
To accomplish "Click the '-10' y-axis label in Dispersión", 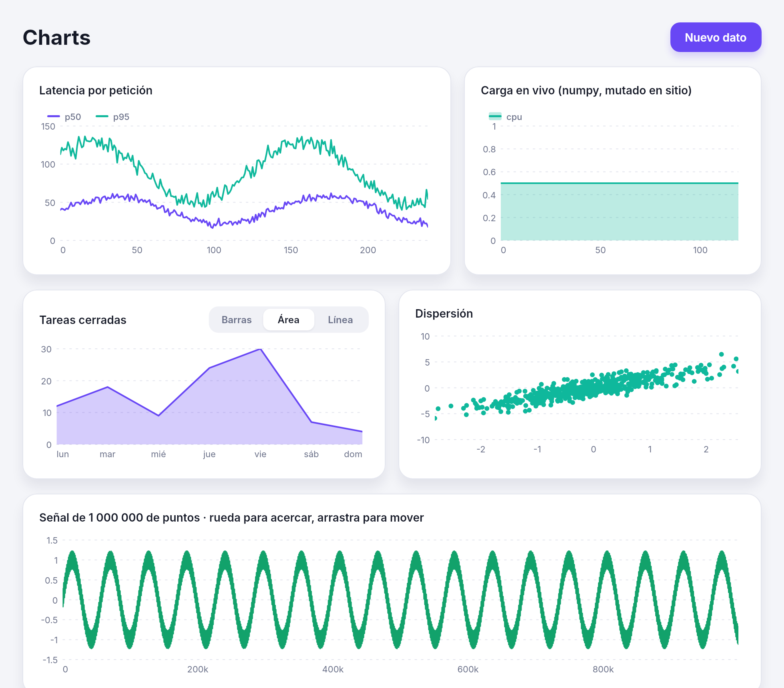I will tap(423, 440).
